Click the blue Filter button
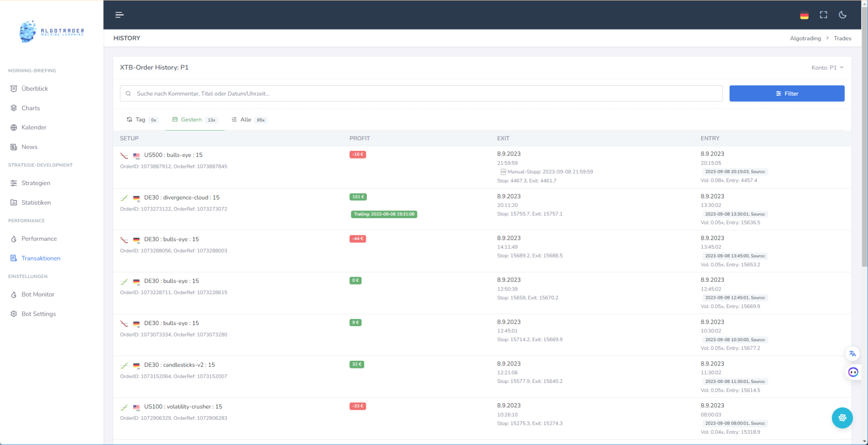Viewport: 868px width, 445px height. [787, 94]
